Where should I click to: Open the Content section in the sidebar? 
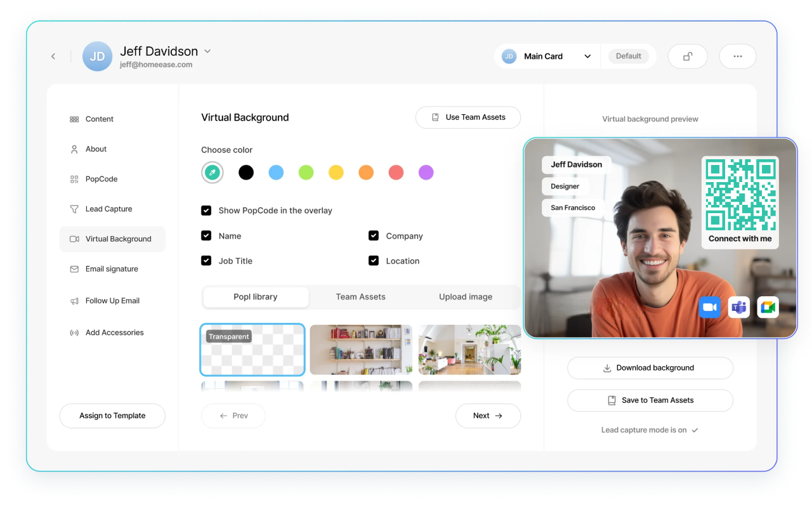99,119
